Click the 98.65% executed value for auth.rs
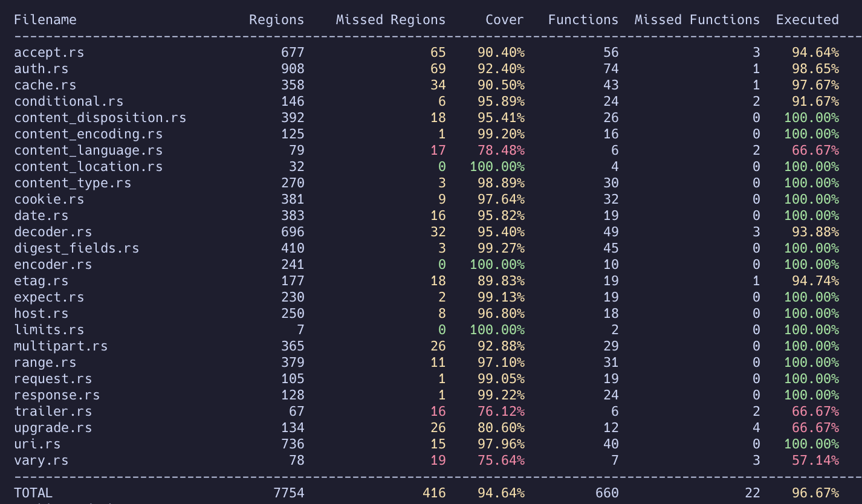The image size is (862, 504). pos(815,69)
